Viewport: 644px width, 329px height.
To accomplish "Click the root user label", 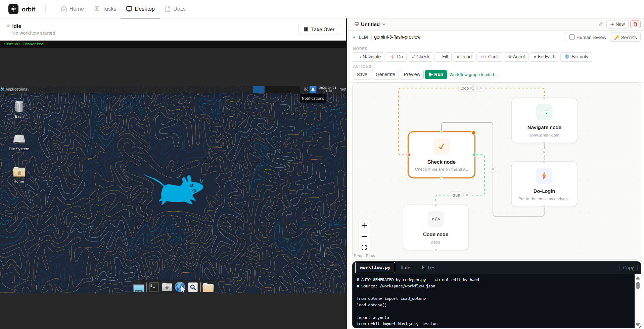I will pos(342,89).
